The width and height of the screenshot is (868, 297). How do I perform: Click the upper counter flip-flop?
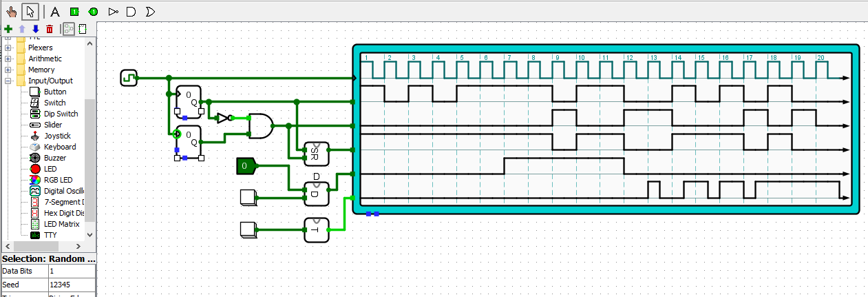(189, 103)
